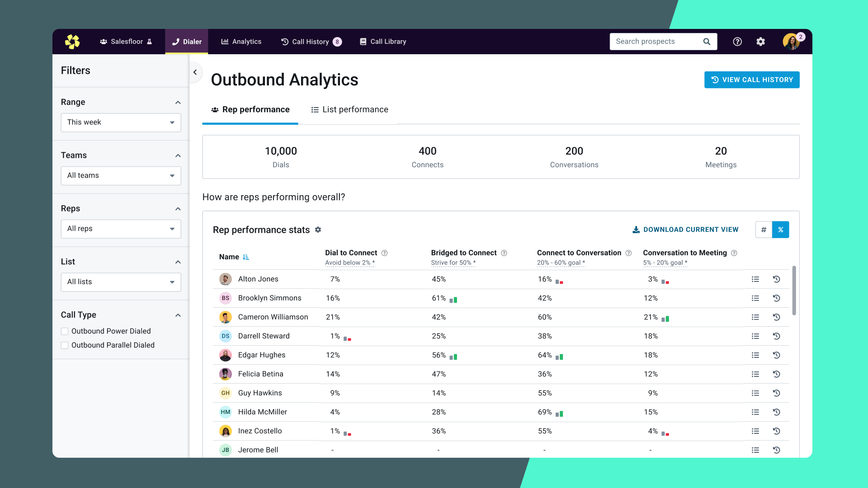
Task: Enable Outbound Power Dialed checkbox
Action: coord(65,331)
